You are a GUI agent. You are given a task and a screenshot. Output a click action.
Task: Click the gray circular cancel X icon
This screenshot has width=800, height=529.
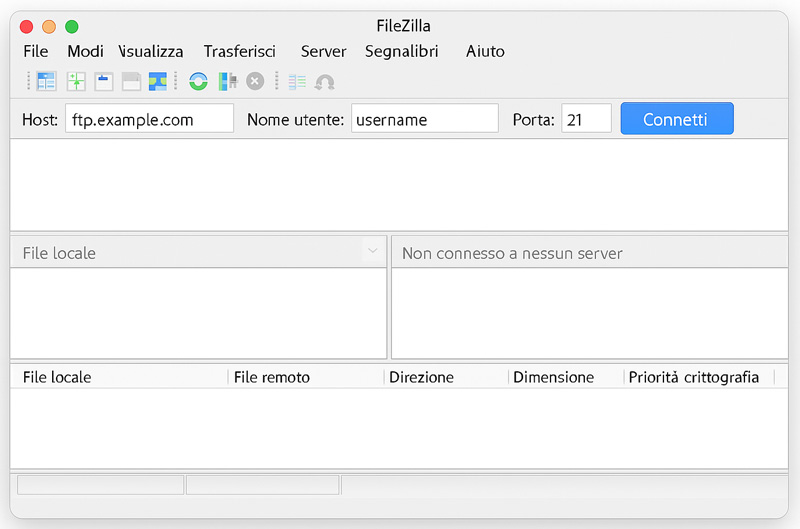(x=255, y=81)
